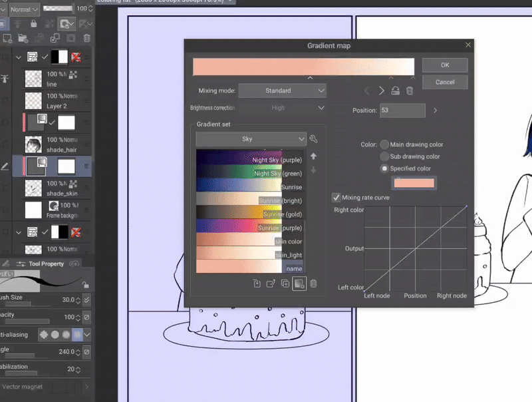Screen dimensions: 532x402
Task: Click OK in the Gradient map dialog
Action: (x=445, y=65)
